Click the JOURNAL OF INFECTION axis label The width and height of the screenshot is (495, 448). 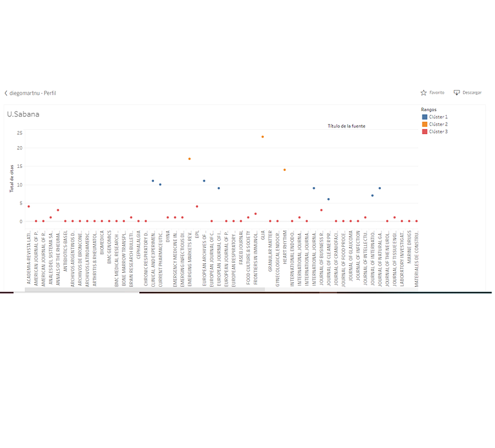pos(358,255)
